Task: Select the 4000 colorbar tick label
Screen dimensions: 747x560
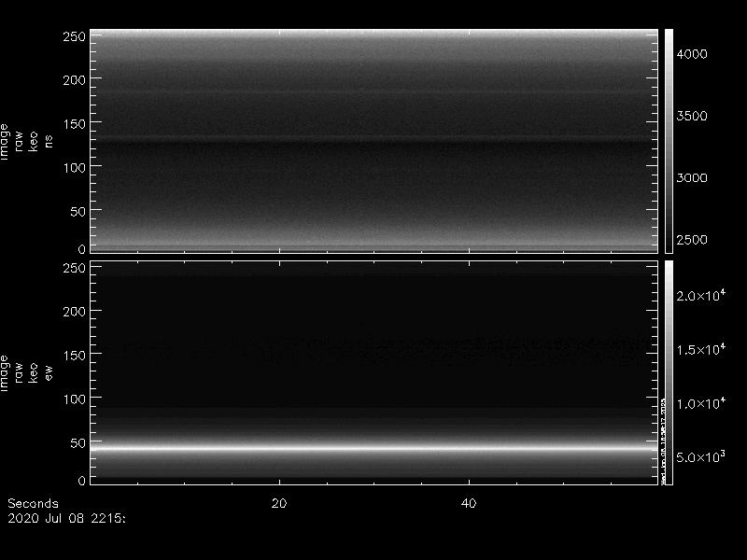Action: [692, 55]
